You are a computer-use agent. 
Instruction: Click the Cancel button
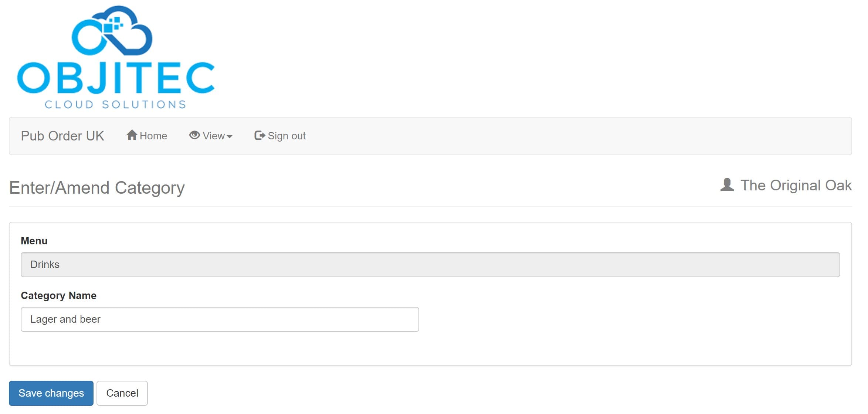point(122,393)
